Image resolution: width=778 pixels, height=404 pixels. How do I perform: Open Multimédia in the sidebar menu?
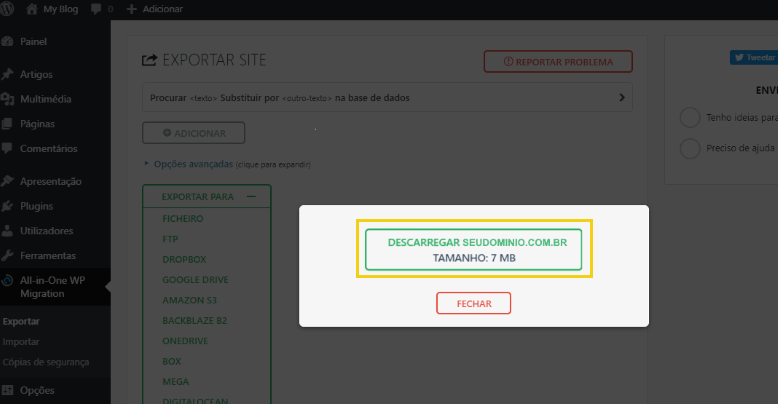point(46,99)
